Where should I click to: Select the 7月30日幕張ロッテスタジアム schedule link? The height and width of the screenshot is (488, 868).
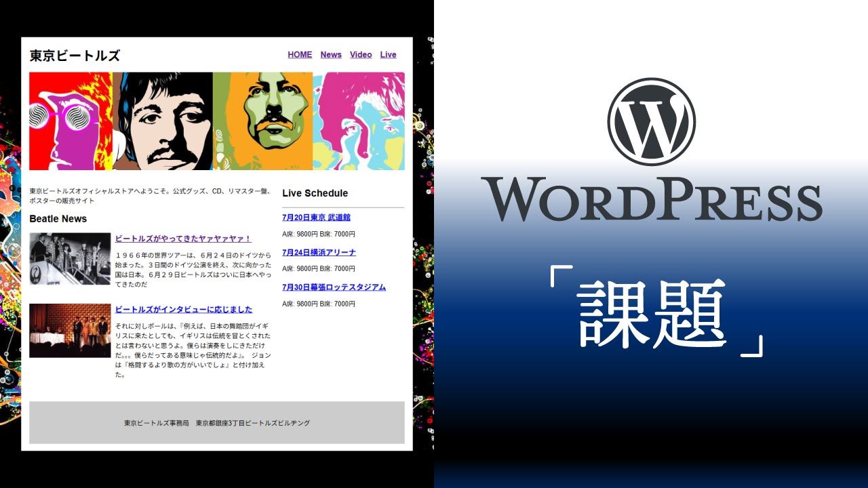click(x=334, y=287)
